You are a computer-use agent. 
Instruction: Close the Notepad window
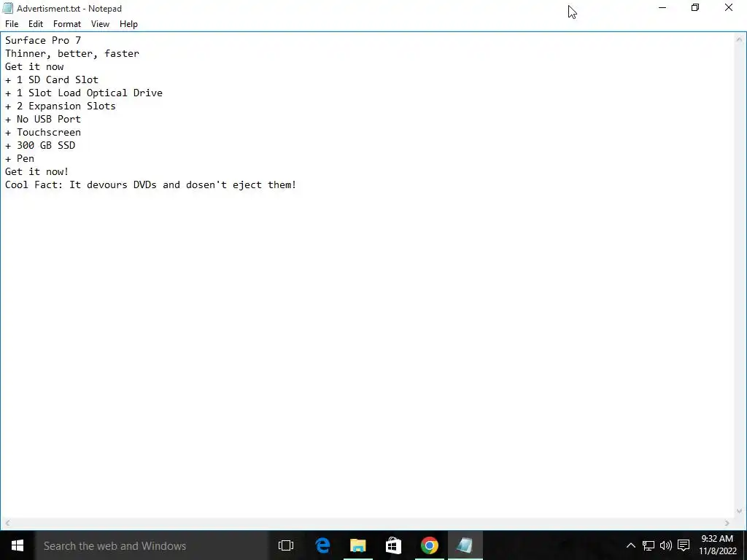(x=729, y=8)
